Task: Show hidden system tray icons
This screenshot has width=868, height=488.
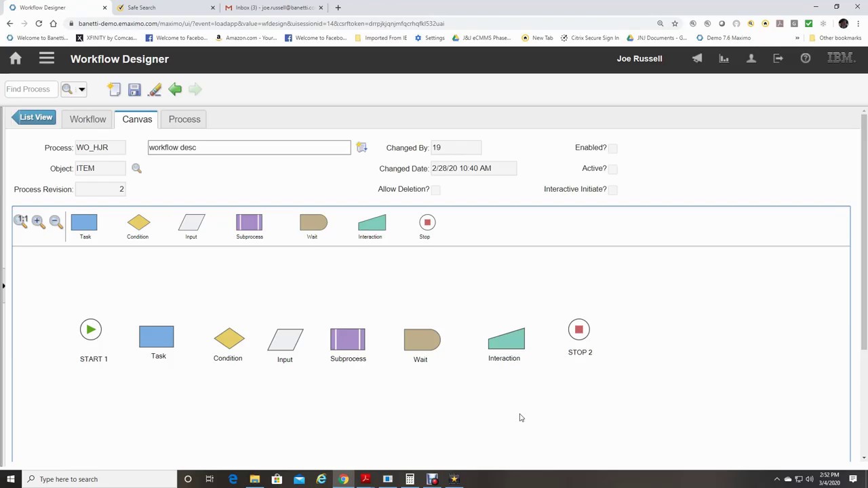Action: pos(777,479)
